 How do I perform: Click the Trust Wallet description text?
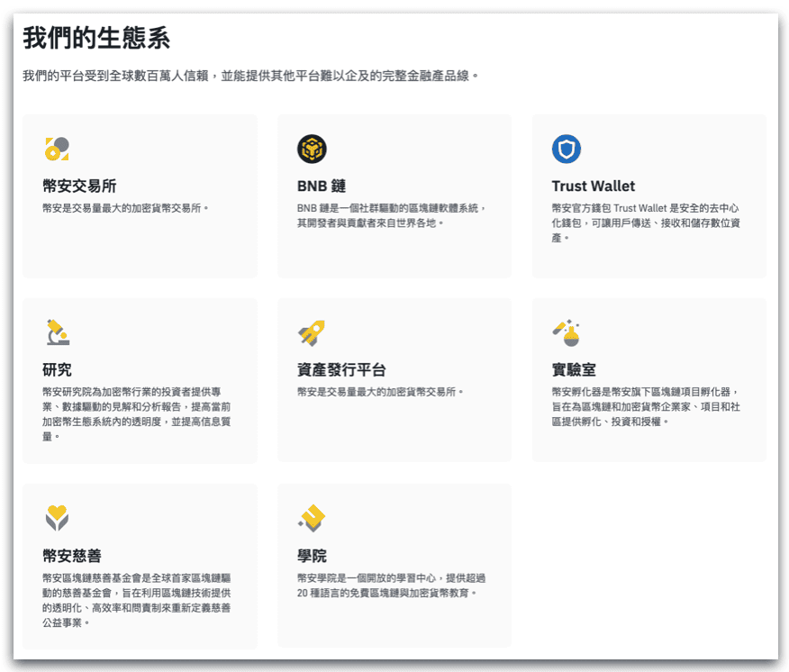pyautogui.click(x=645, y=222)
